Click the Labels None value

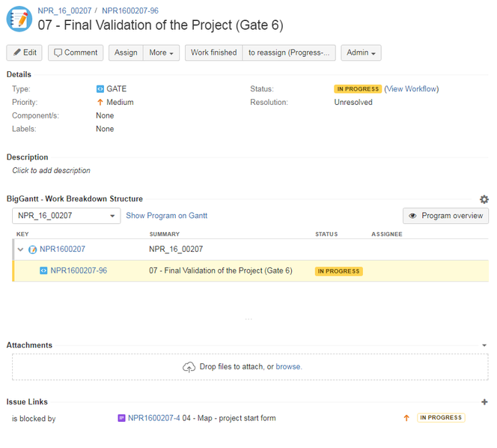(x=105, y=129)
